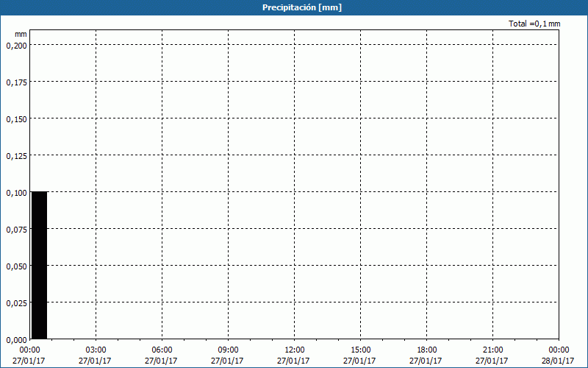Select the 00:00 28/01/17 end label
Image resolution: width=588 pixels, height=368 pixels.
(x=558, y=355)
